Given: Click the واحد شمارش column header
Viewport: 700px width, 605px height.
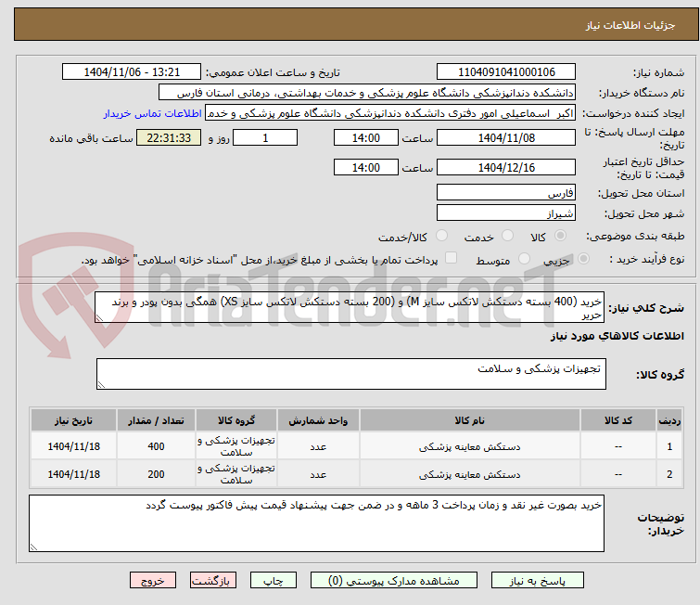Looking at the screenshot, I should click(x=318, y=420).
